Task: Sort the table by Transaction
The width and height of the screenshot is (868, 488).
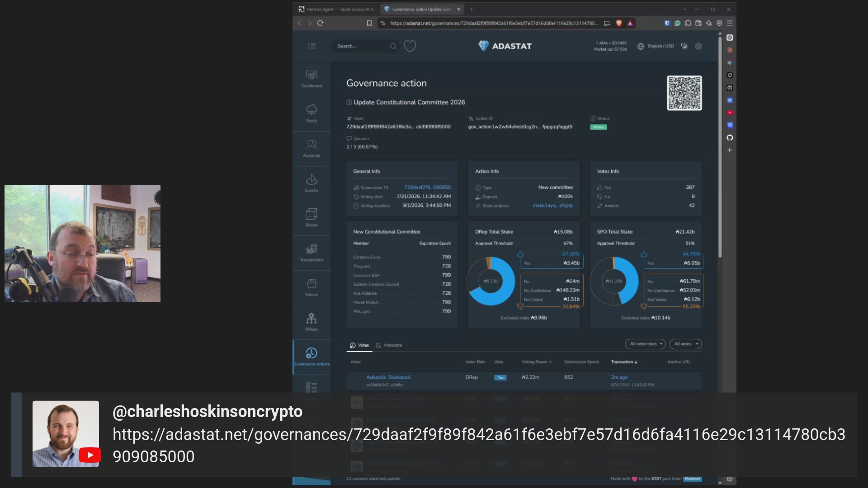Action: (624, 362)
